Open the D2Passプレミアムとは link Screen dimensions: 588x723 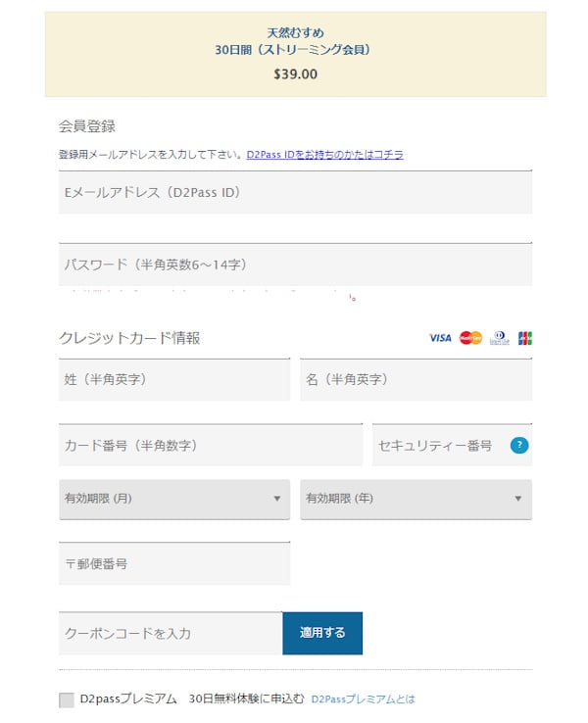(363, 699)
